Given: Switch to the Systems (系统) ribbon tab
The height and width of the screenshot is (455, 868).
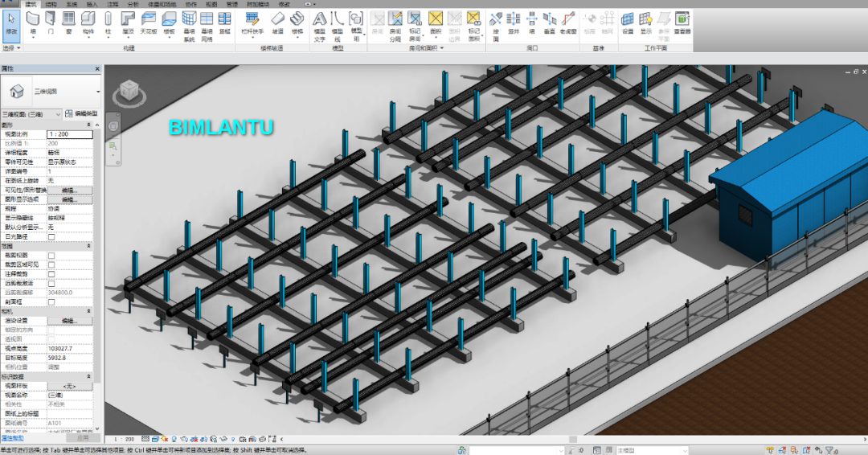Looking at the screenshot, I should (72, 4).
